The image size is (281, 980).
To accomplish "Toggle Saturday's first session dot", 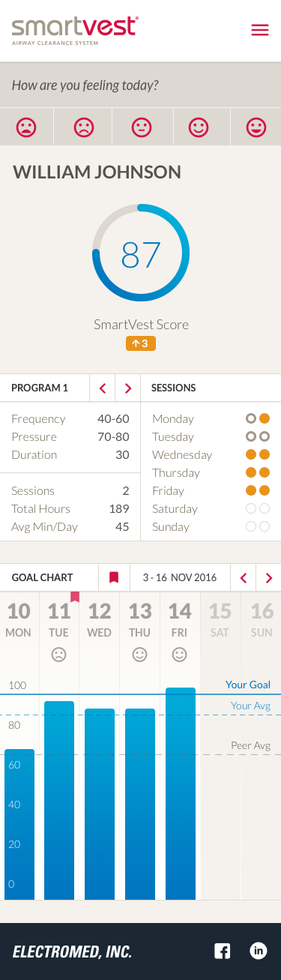I will tap(251, 508).
